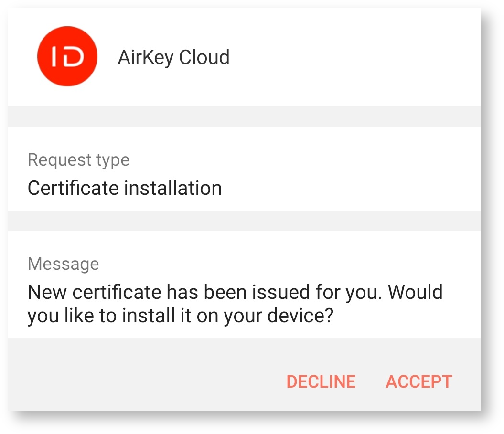
Task: Select the AirKey Cloud title text
Action: 173,57
